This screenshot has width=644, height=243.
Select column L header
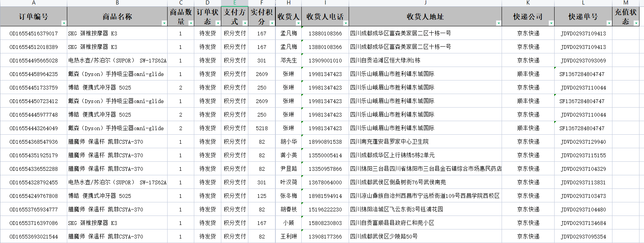583,3
